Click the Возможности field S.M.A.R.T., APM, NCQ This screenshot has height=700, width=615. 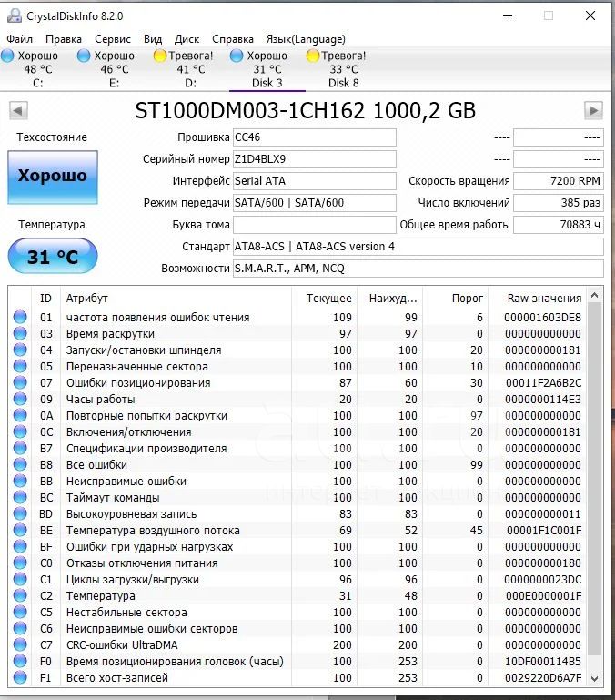pos(418,269)
